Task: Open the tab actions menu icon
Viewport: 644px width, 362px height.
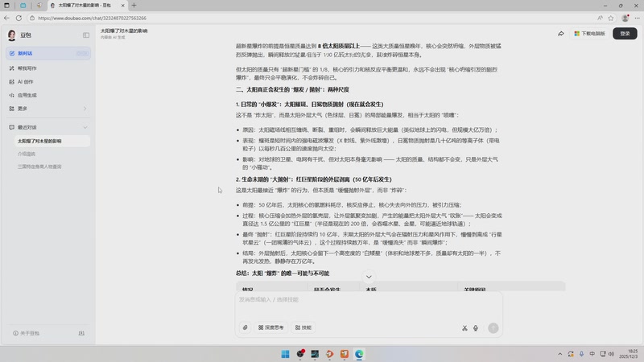Action: [6, 6]
